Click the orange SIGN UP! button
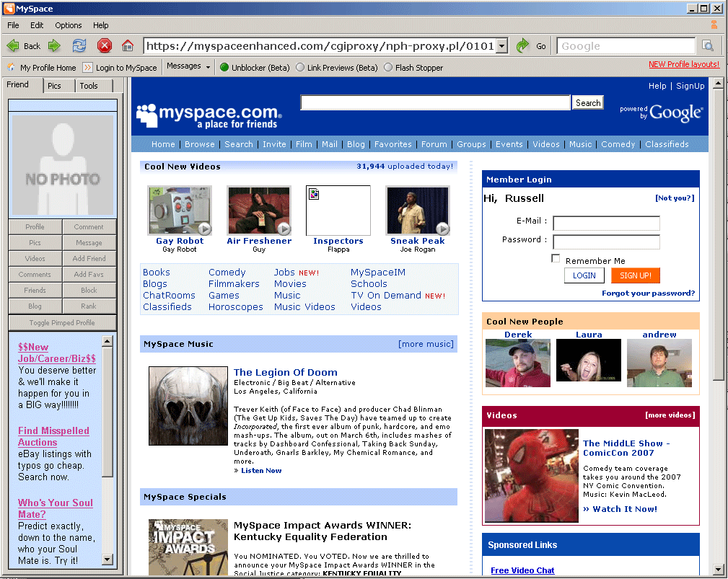The width and height of the screenshot is (728, 579). [x=635, y=275]
